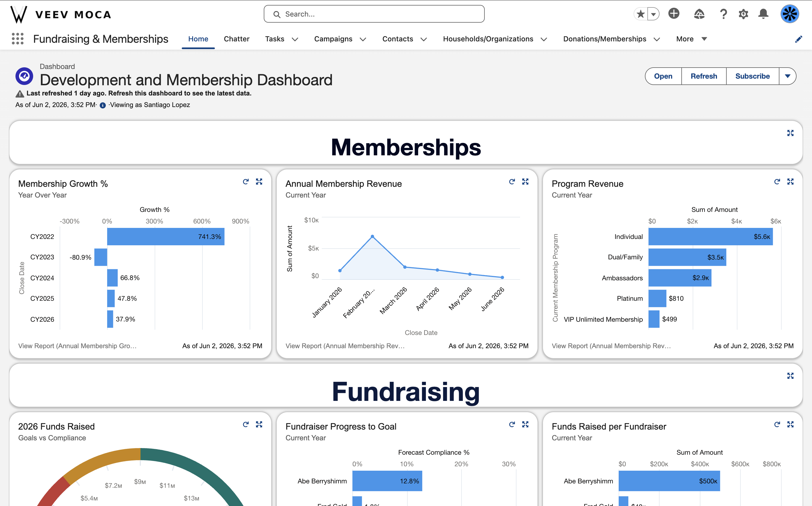Expand the Annual Membership Revenue chart
The image size is (812, 506).
coord(525,181)
